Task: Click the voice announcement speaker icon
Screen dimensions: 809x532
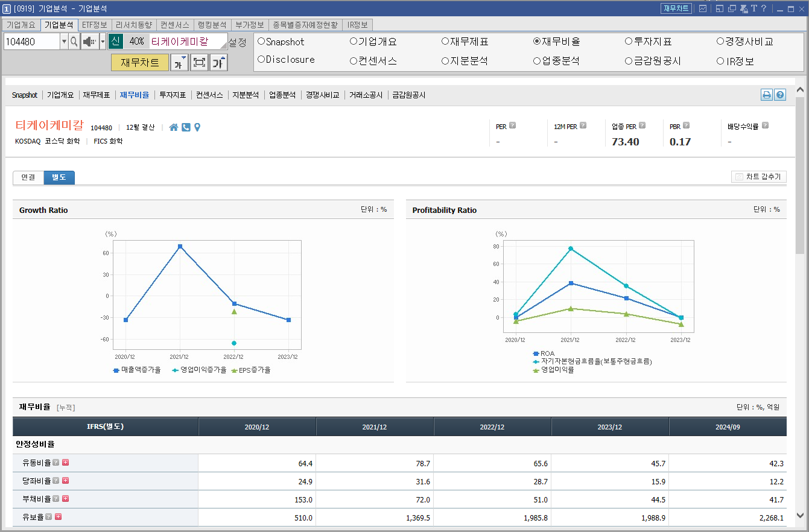Action: [x=88, y=42]
